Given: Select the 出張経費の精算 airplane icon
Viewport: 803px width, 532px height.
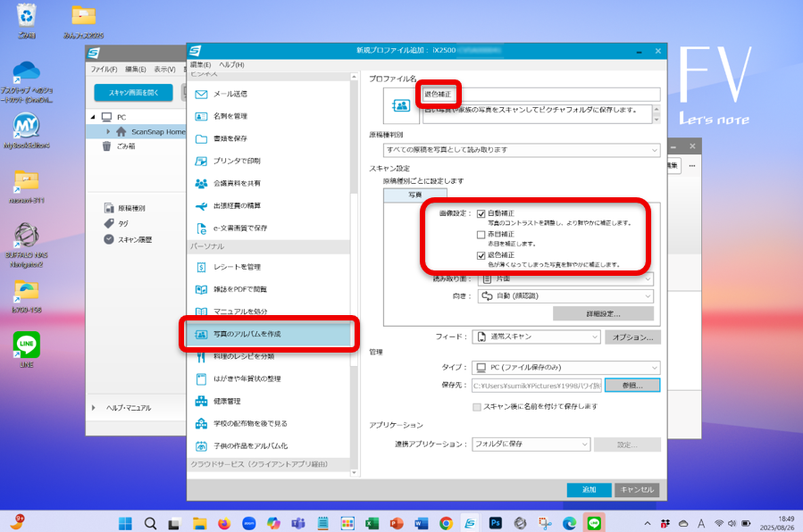Looking at the screenshot, I should point(201,205).
